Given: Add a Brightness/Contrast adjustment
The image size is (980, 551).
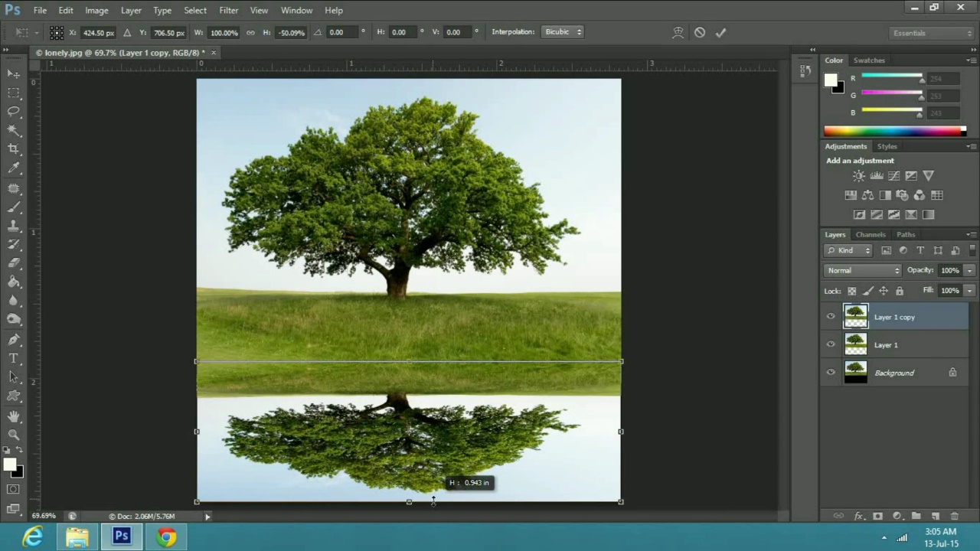Looking at the screenshot, I should pyautogui.click(x=859, y=176).
